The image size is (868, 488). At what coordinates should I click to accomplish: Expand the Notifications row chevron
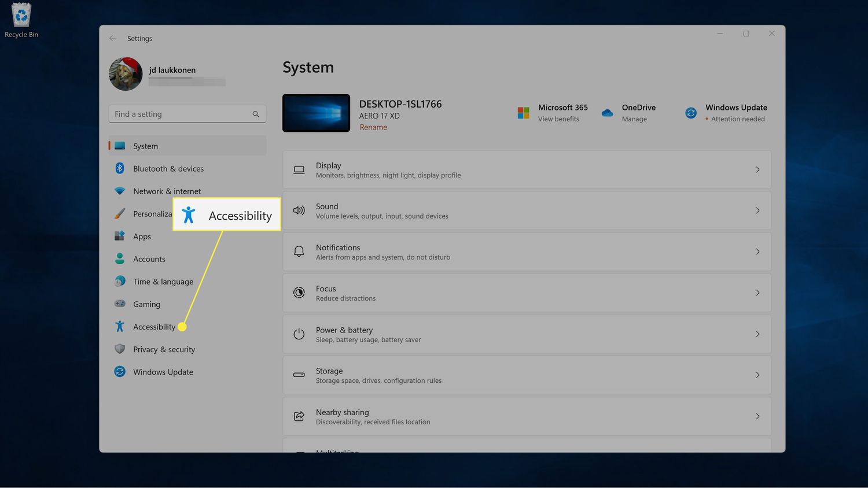tap(757, 252)
